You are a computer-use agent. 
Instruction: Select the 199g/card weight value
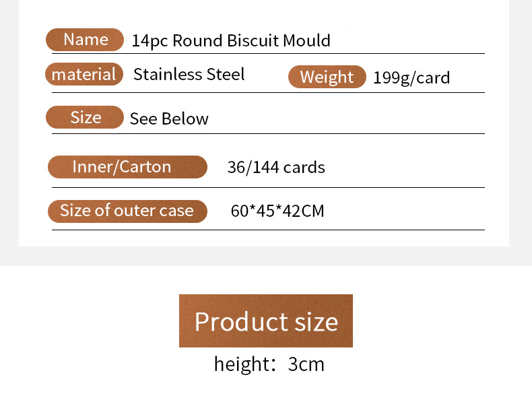coord(411,78)
